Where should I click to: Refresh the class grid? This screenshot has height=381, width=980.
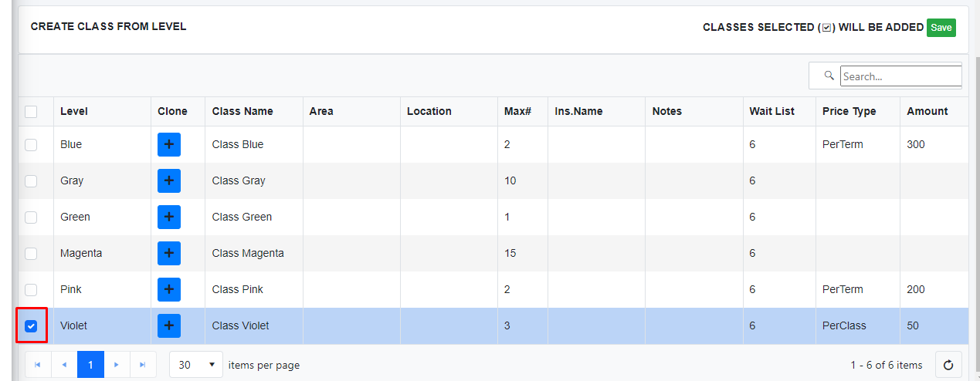948,365
